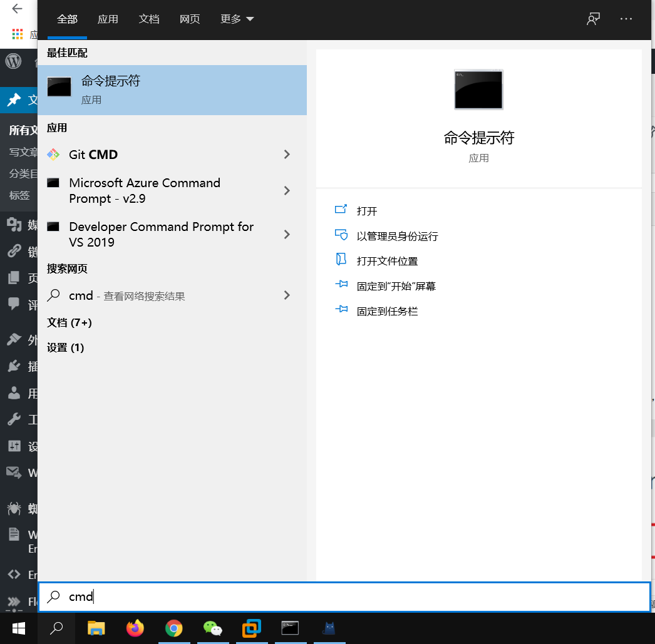The height and width of the screenshot is (644, 655).
Task: Click the command prompt taskbar icon
Action: (290, 628)
